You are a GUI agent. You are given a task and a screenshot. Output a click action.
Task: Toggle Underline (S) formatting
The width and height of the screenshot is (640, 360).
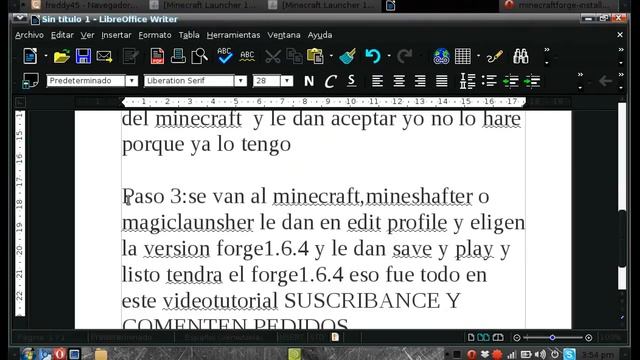[351, 81]
